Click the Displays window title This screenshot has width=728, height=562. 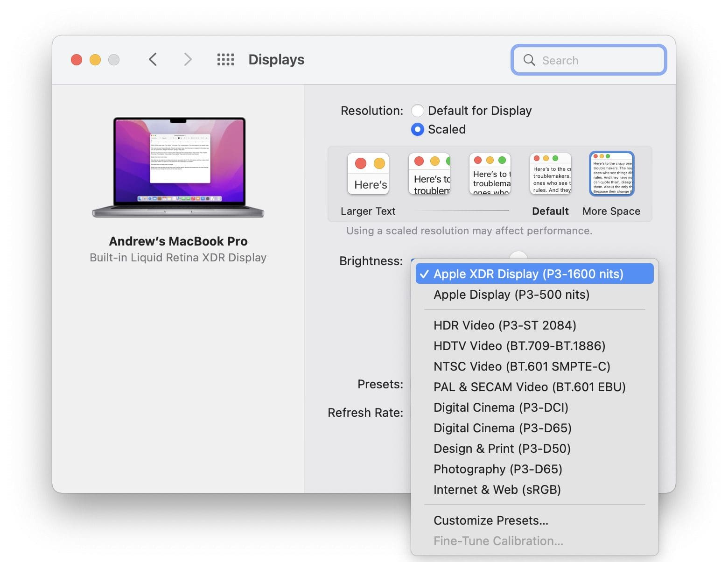point(276,60)
